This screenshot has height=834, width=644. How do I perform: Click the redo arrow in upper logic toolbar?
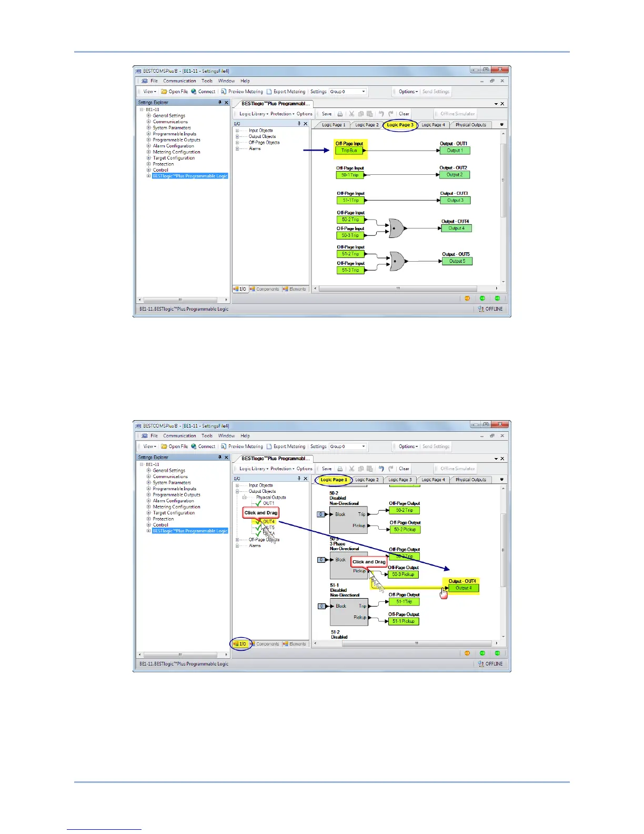click(x=391, y=114)
